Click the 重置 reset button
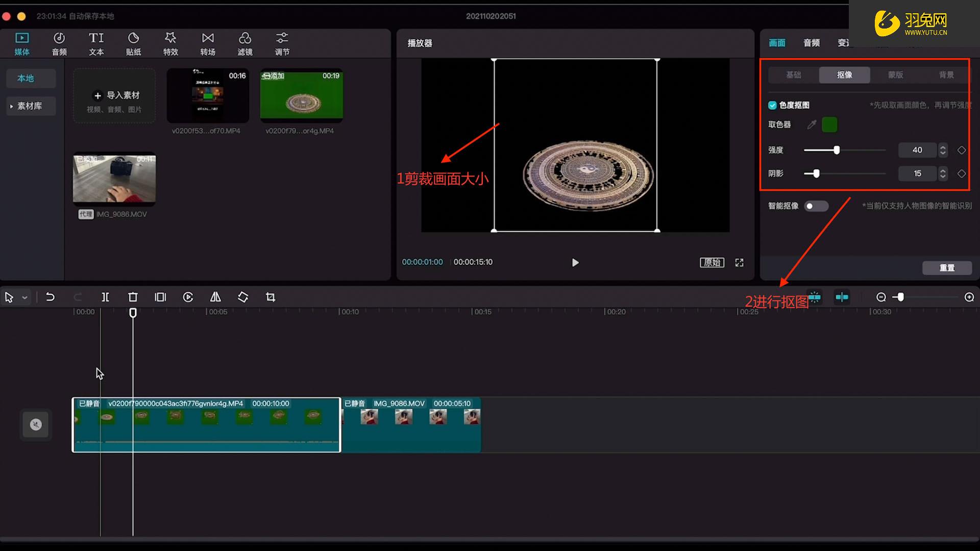The image size is (980, 551). click(x=947, y=268)
